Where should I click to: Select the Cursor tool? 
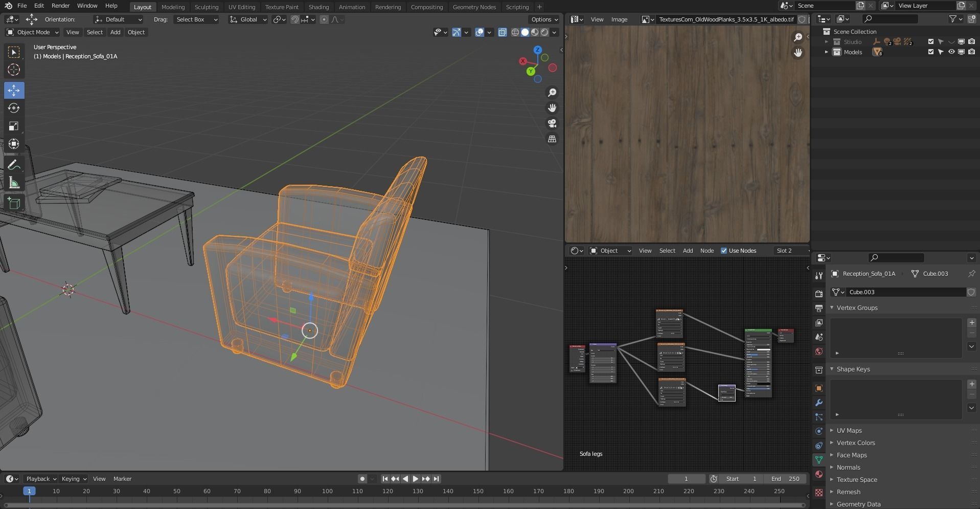pyautogui.click(x=14, y=70)
